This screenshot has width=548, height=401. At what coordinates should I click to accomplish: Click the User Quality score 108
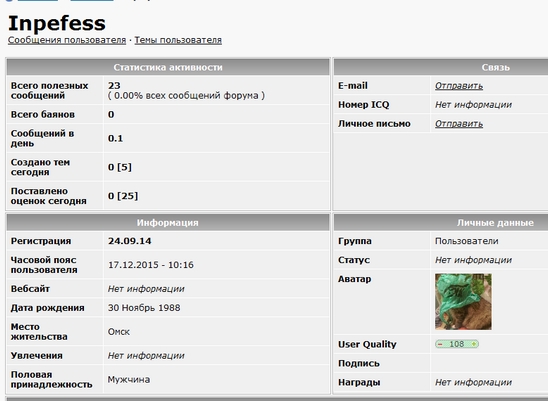456,344
